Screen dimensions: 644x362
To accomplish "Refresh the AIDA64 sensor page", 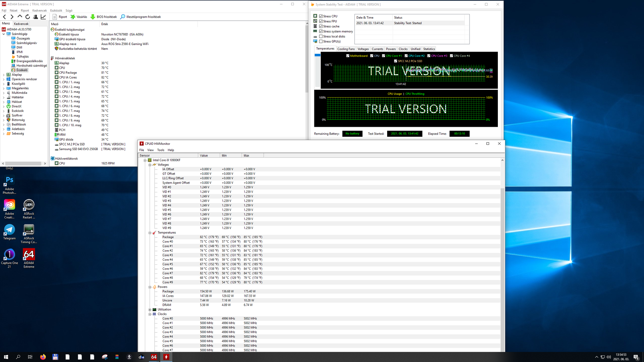I will click(28, 17).
